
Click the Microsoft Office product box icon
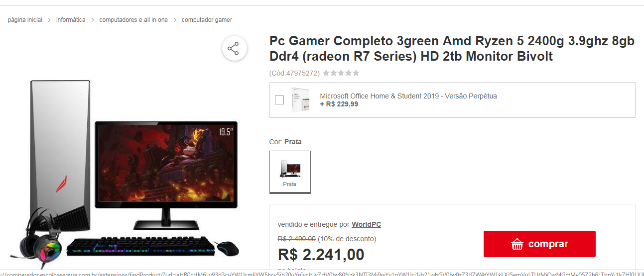pyautogui.click(x=300, y=99)
